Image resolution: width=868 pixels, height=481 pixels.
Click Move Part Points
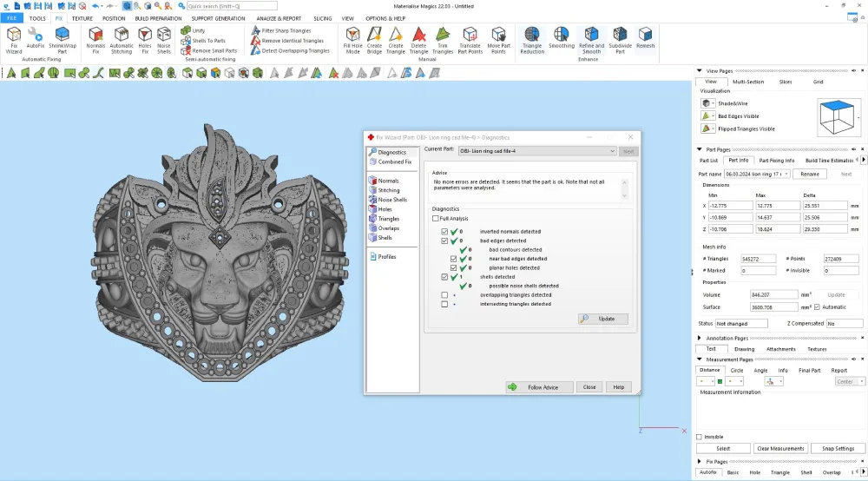[498, 40]
